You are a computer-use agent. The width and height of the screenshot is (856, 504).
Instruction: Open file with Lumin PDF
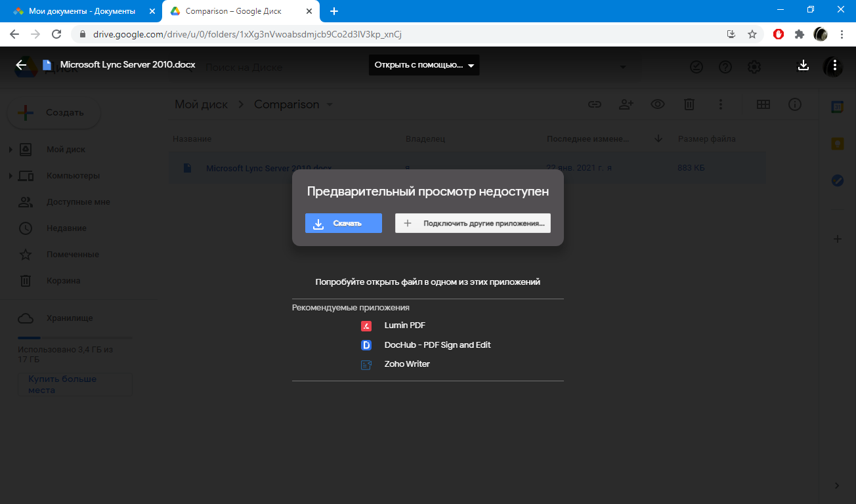point(405,325)
